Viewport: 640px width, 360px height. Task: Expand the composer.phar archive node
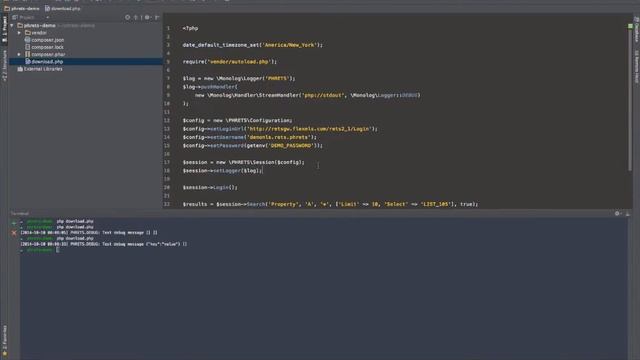coord(19,54)
